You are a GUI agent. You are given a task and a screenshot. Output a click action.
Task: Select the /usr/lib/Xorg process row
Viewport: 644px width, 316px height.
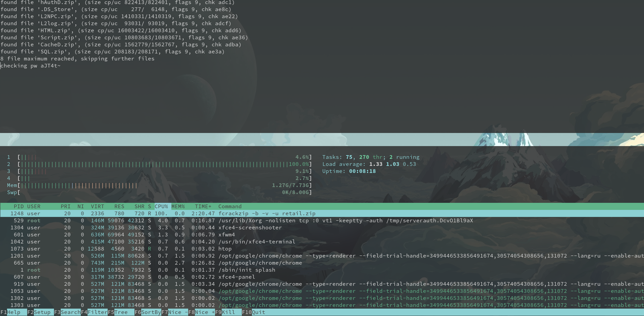322,221
